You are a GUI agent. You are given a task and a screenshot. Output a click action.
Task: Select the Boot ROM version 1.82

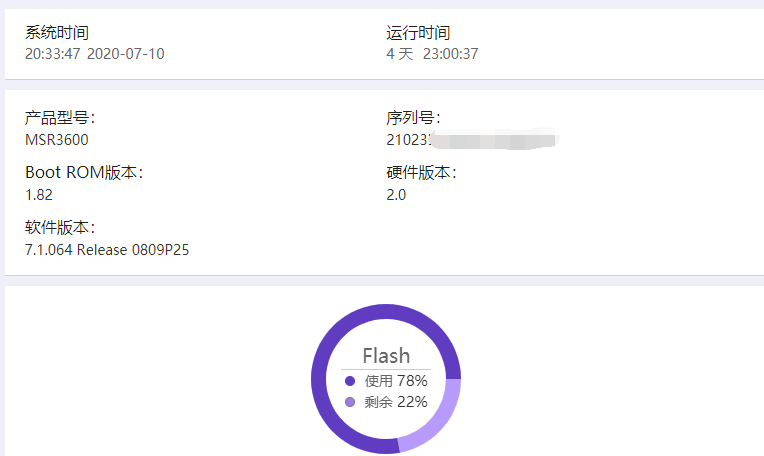click(39, 195)
